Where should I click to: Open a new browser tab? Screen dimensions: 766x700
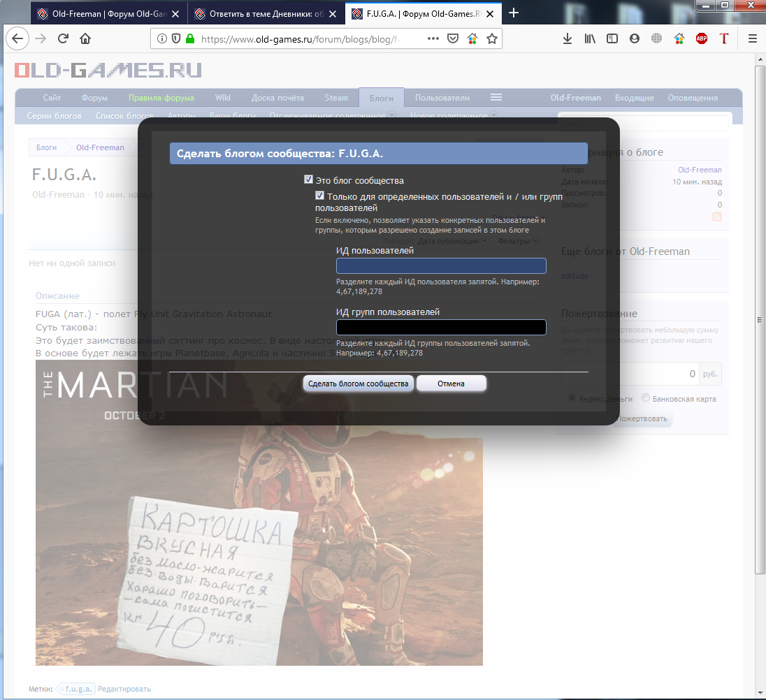pos(514,13)
